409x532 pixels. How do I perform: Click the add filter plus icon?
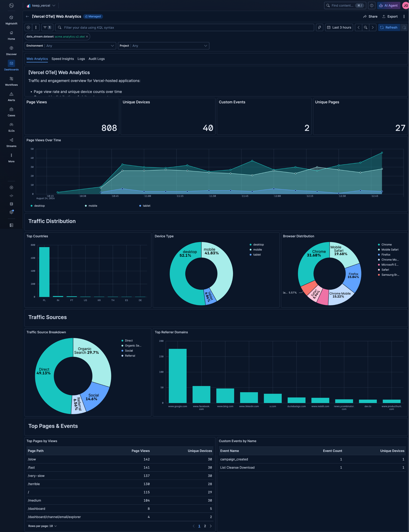tap(28, 27)
